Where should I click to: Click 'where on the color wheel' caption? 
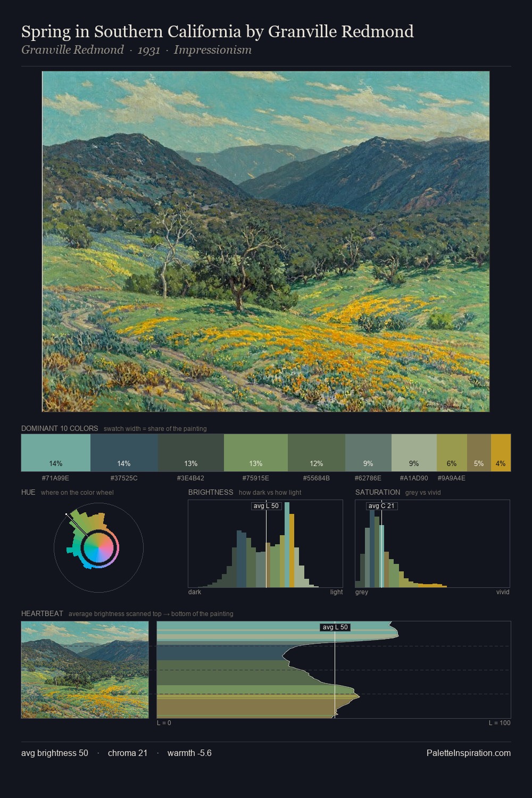click(77, 493)
